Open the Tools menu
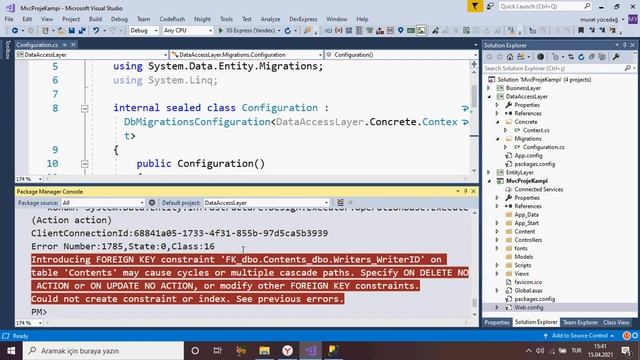Image resolution: width=640 pixels, height=360 pixels. [226, 19]
